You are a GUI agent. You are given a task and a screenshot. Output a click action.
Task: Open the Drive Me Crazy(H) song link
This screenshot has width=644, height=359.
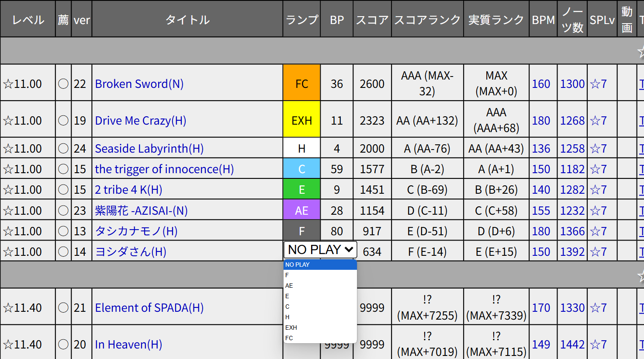pos(141,120)
